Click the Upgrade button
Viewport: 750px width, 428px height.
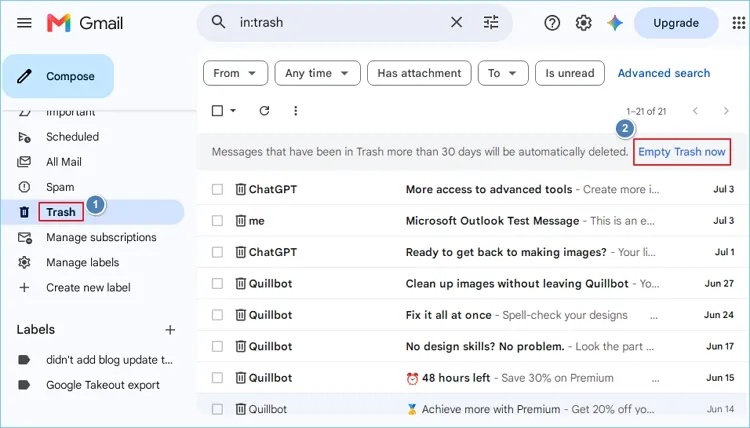676,22
